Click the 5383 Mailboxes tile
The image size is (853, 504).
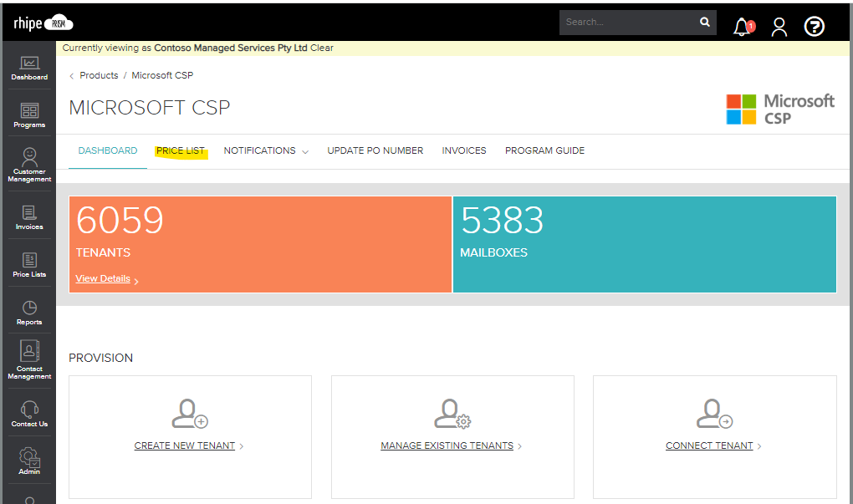pos(645,244)
